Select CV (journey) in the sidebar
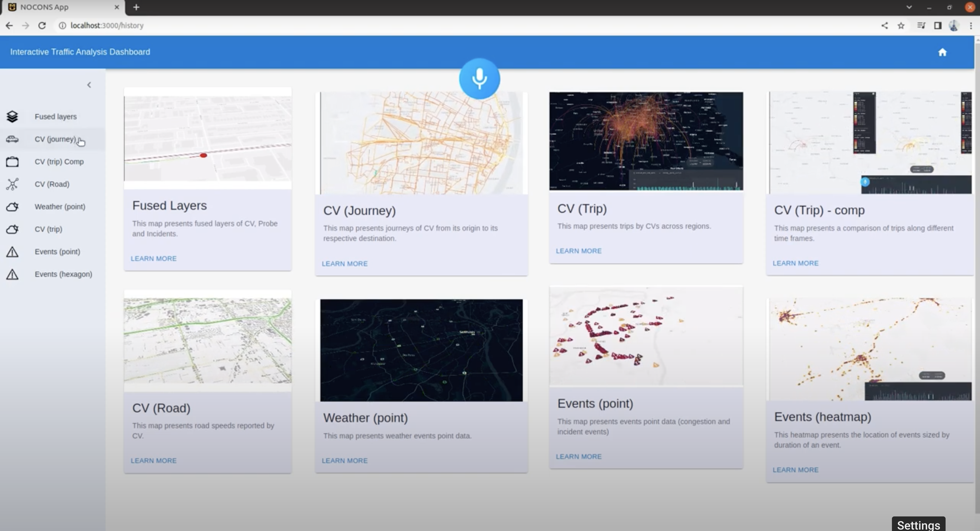Screen dimensions: 980x531 coord(52,139)
